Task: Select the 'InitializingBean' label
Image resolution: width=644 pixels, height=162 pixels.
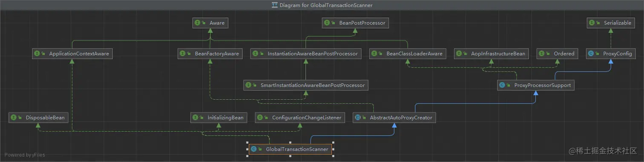Action: tap(225, 117)
